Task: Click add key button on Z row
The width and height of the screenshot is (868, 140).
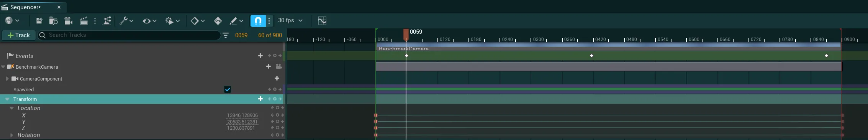Action: [277, 128]
